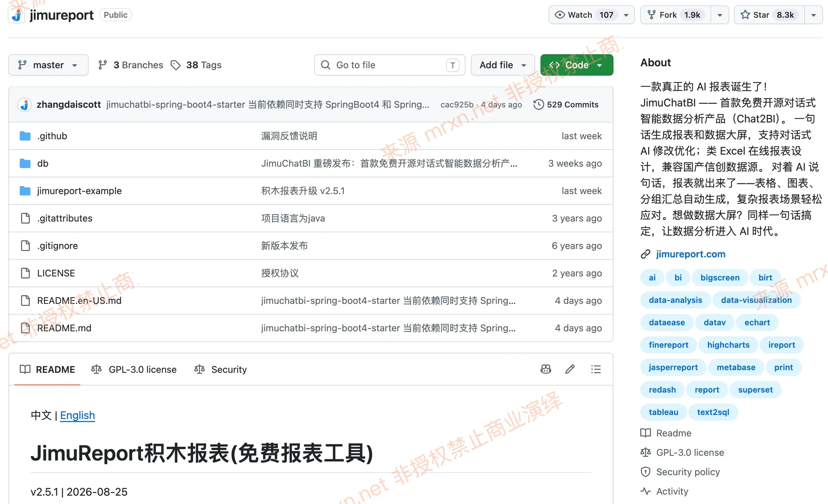The image size is (828, 504).
Task: Open the Star lists dropdown arrow
Action: point(814,15)
